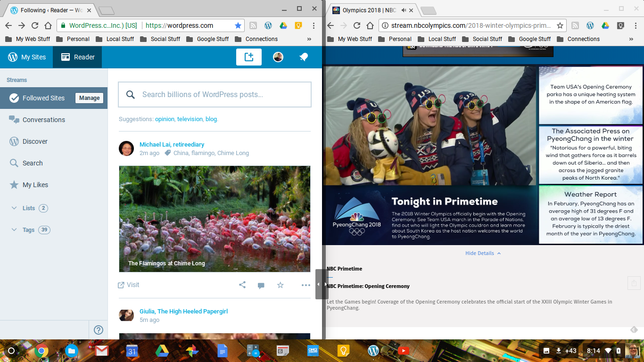The image size is (644, 362).
Task: Open the user profile avatar in WordPress
Action: [278, 57]
